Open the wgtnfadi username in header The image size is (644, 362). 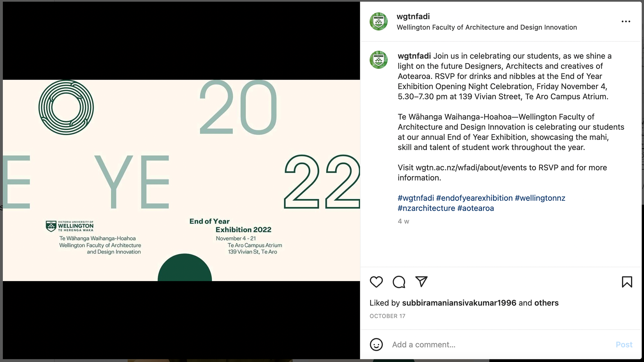click(x=413, y=16)
